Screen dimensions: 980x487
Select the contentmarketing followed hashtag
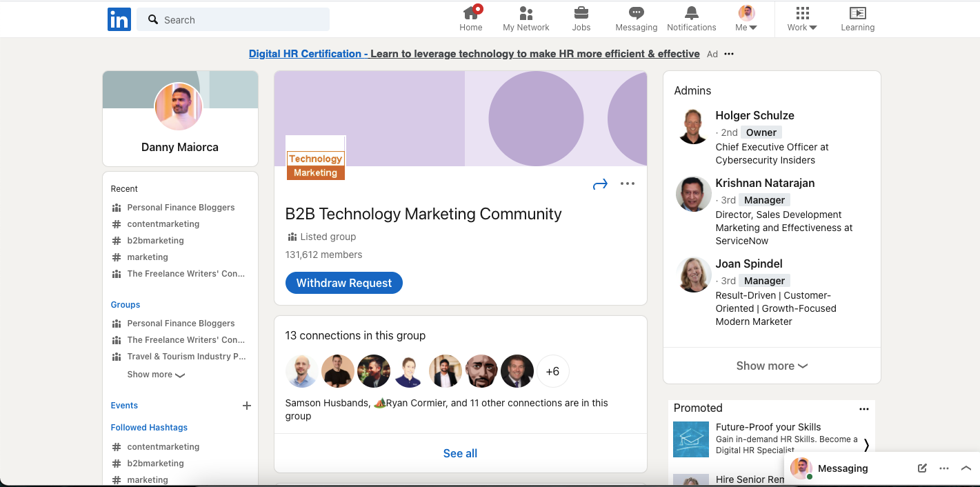[163, 446]
